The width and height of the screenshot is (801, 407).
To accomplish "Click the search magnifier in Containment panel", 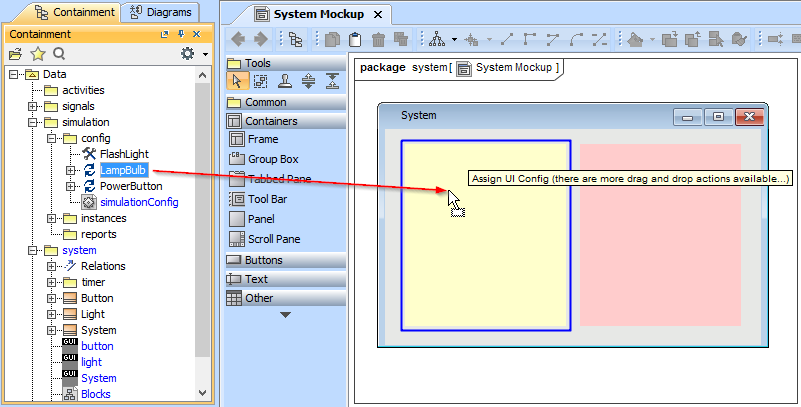I will 59,54.
